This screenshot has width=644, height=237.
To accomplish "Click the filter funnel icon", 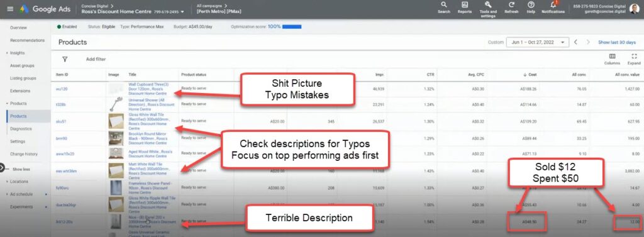I will pos(65,59).
